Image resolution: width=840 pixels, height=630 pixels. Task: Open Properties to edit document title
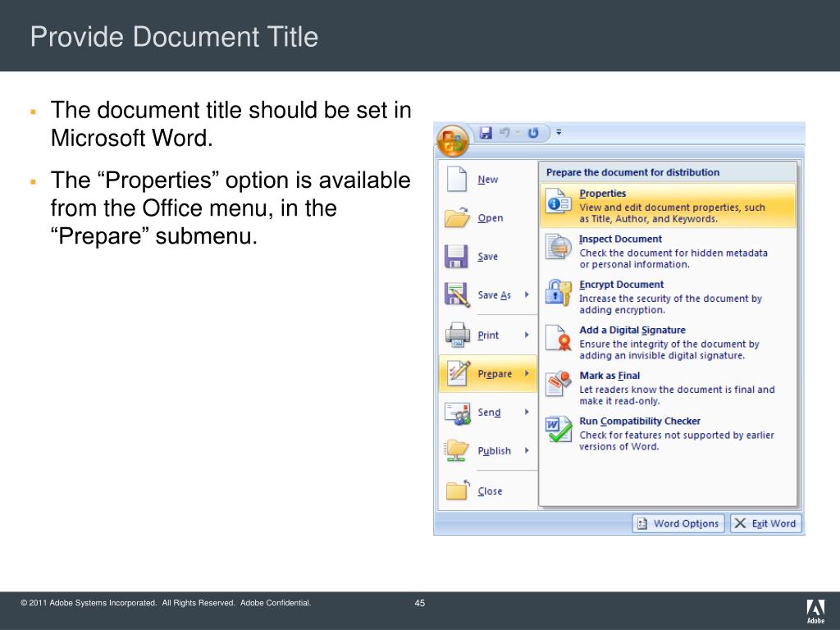(x=668, y=206)
